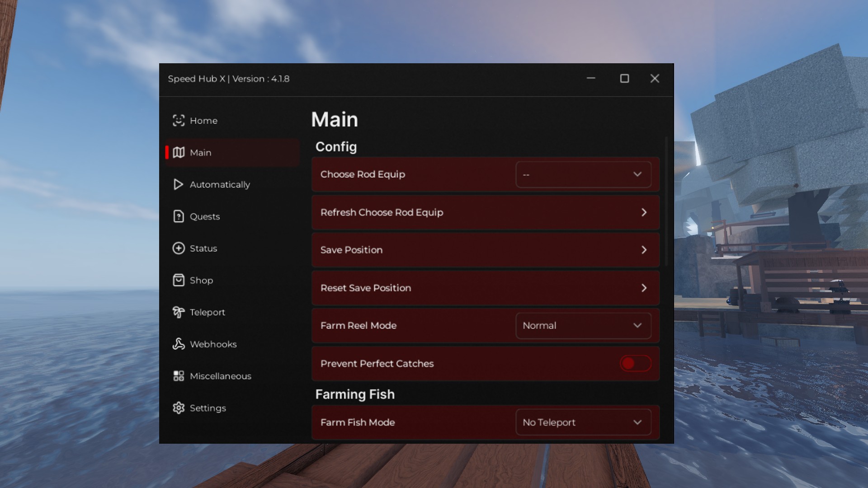Click the Home face-scan icon
The height and width of the screenshot is (488, 868).
pyautogui.click(x=179, y=121)
